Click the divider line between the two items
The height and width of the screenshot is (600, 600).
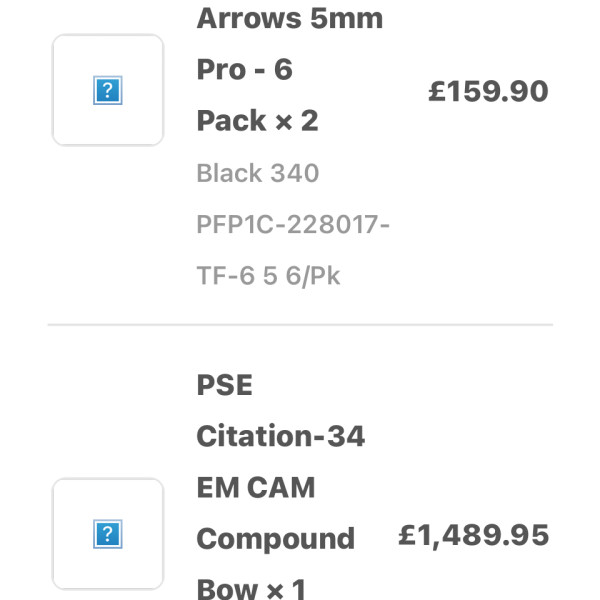[x=300, y=325]
